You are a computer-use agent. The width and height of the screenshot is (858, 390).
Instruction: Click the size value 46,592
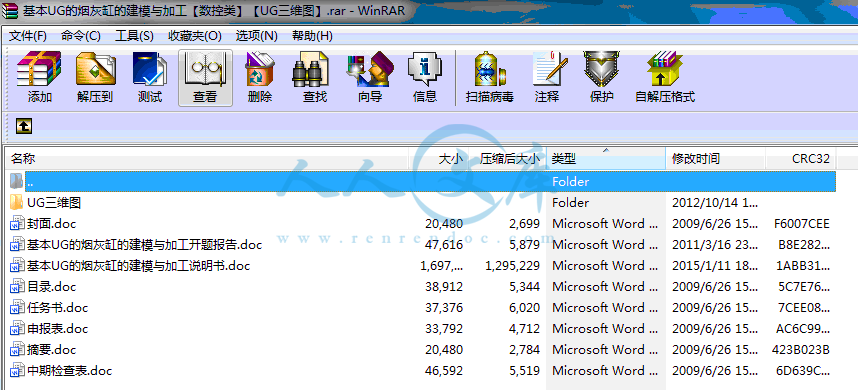(444, 370)
